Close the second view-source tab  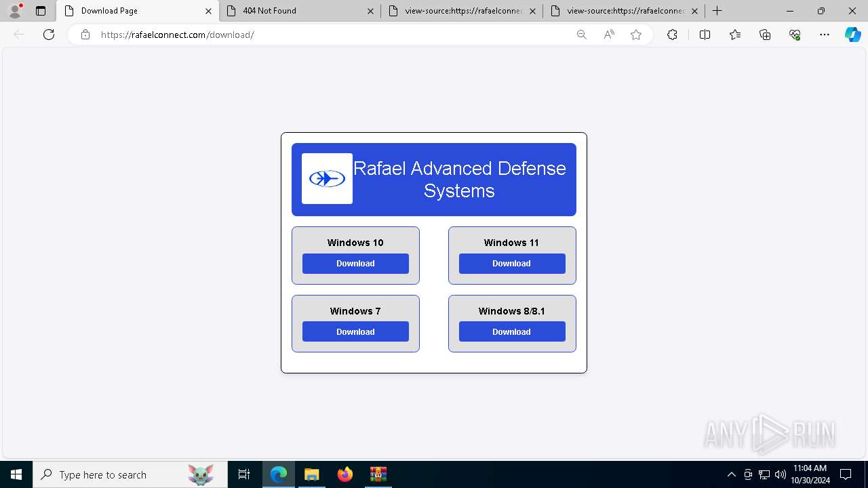pyautogui.click(x=694, y=11)
